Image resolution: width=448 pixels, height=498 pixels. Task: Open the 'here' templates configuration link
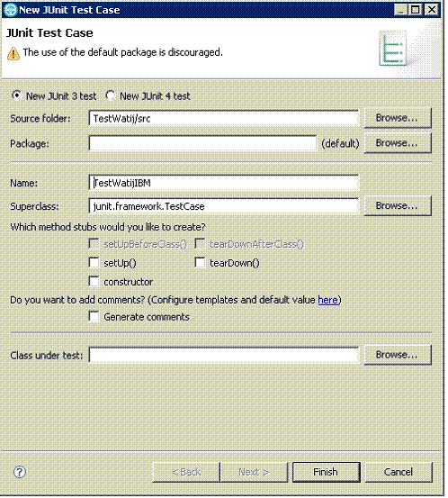327,300
